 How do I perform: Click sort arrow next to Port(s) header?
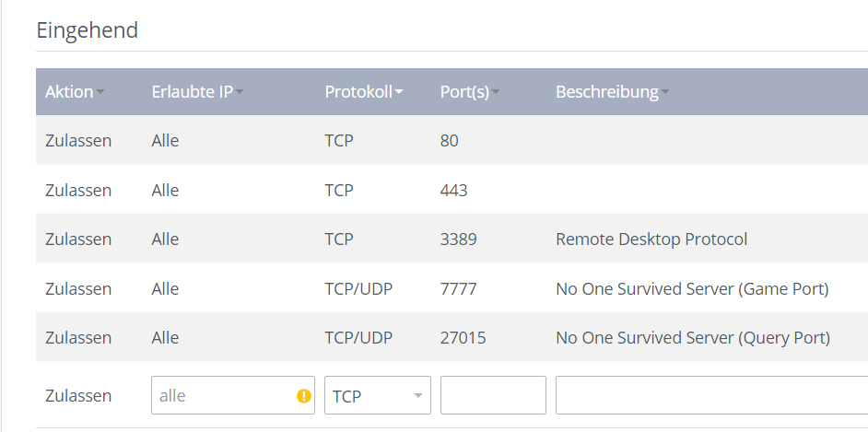[x=496, y=92]
